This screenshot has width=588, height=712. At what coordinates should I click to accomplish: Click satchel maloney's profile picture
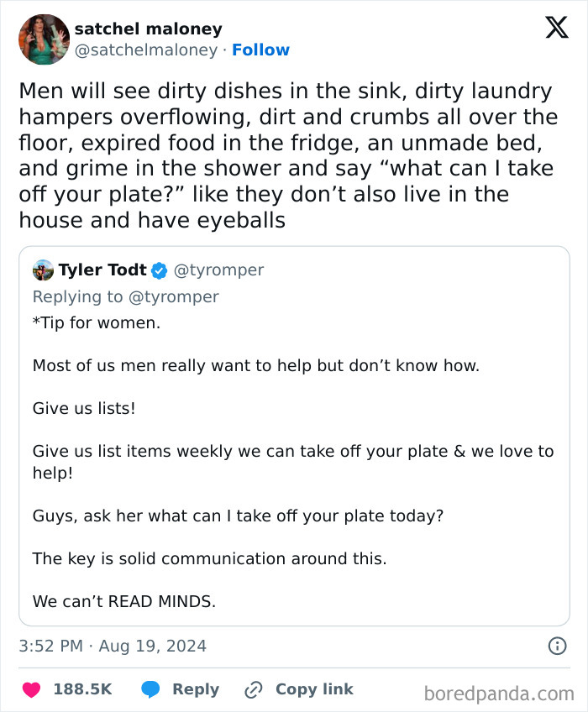coord(43,38)
